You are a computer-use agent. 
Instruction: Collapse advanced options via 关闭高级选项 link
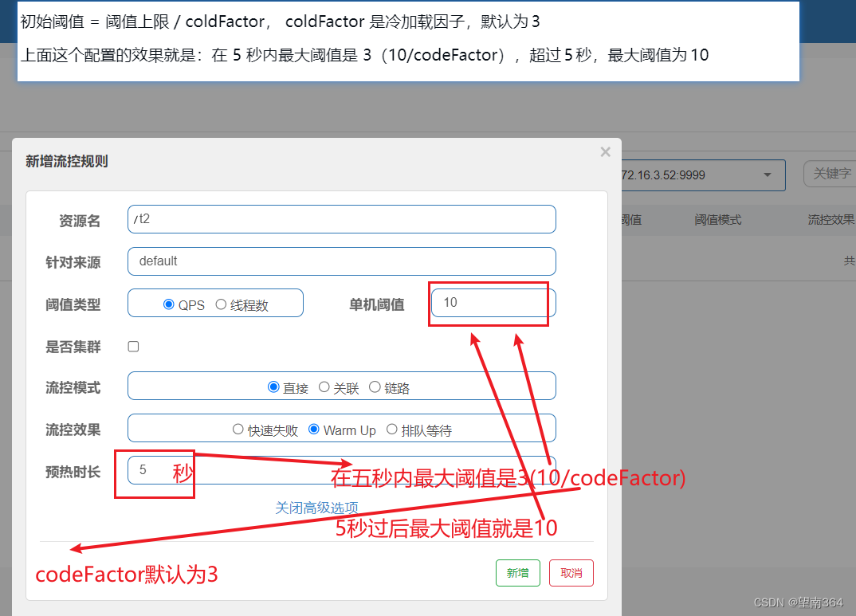(x=316, y=507)
